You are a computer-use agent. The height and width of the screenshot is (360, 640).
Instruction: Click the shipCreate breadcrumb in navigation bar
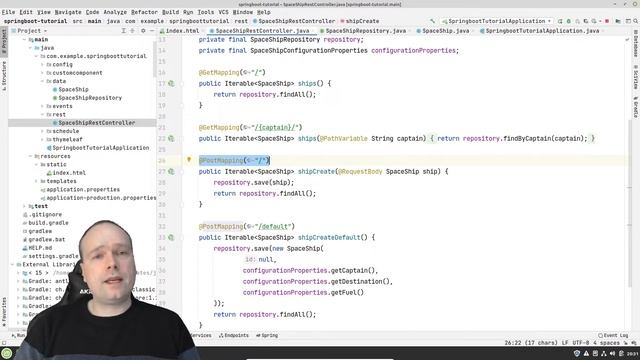[359, 21]
